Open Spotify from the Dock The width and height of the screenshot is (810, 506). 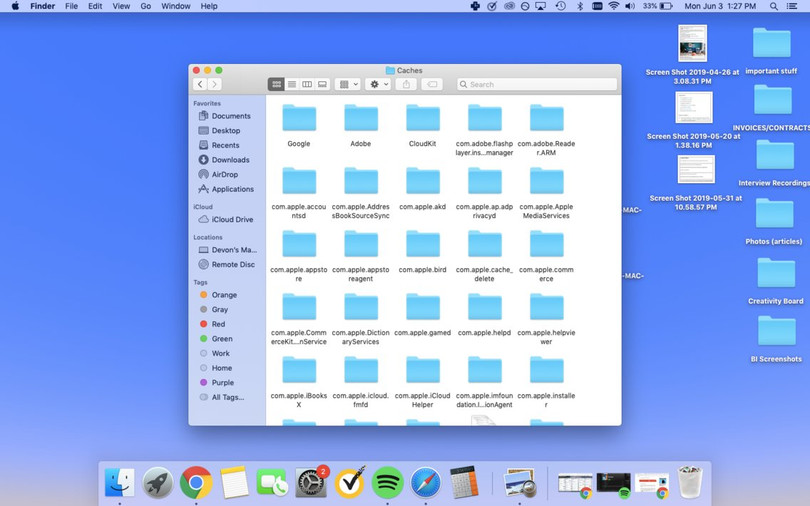click(387, 483)
